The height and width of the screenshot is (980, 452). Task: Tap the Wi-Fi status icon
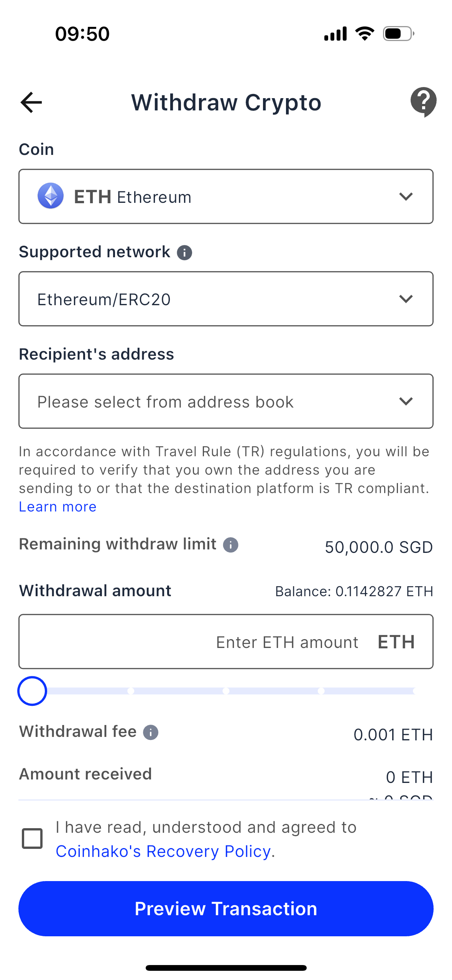365,33
